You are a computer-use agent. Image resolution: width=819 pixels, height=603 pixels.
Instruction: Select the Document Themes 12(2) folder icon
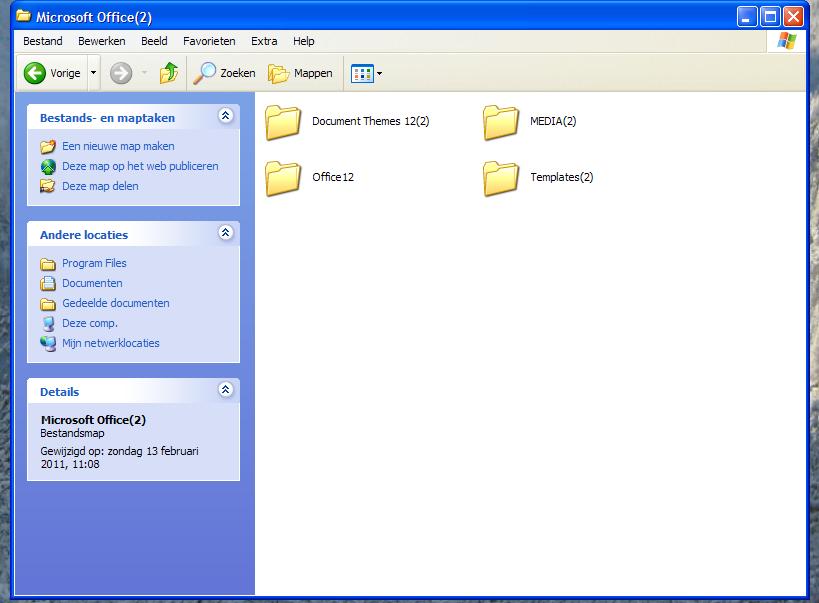coord(283,122)
